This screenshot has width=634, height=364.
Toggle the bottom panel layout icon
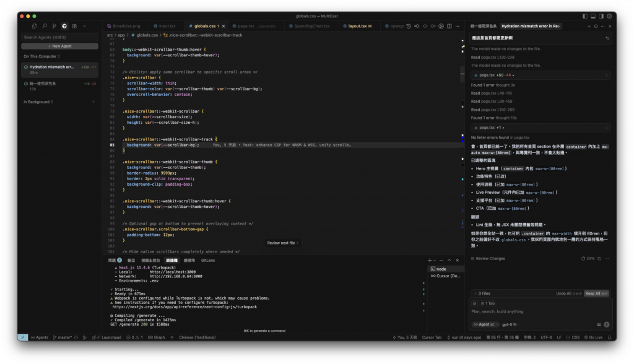593,16
